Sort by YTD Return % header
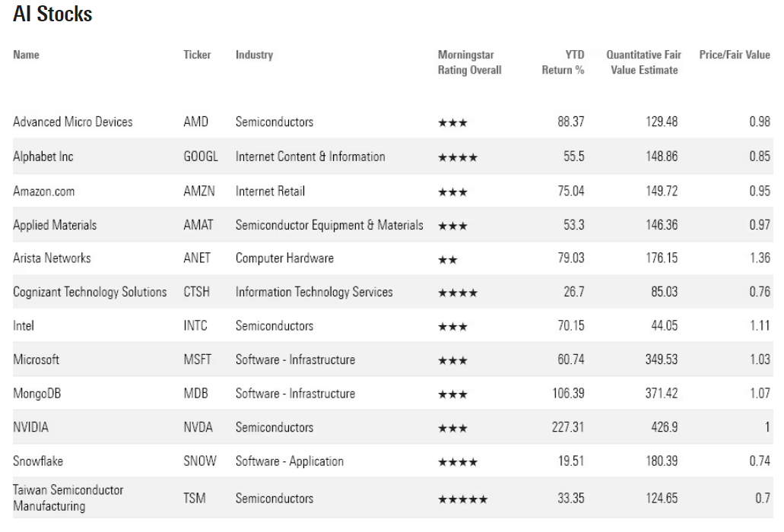784x532 pixels. [563, 62]
